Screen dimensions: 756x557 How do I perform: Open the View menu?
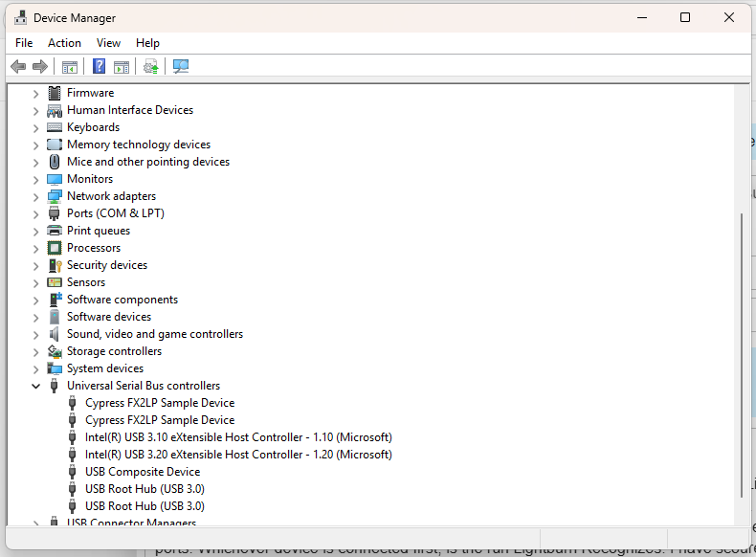(108, 43)
